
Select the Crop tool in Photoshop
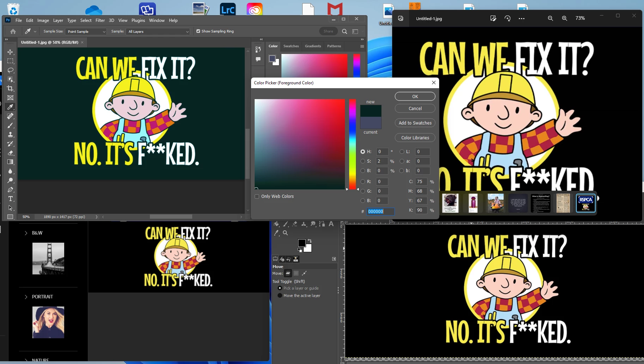pos(10,89)
